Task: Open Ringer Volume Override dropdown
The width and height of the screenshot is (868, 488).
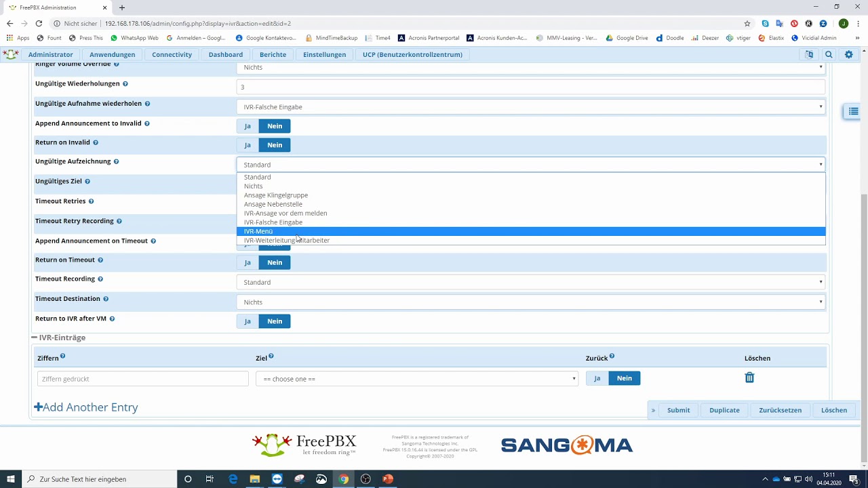Action: tap(531, 67)
